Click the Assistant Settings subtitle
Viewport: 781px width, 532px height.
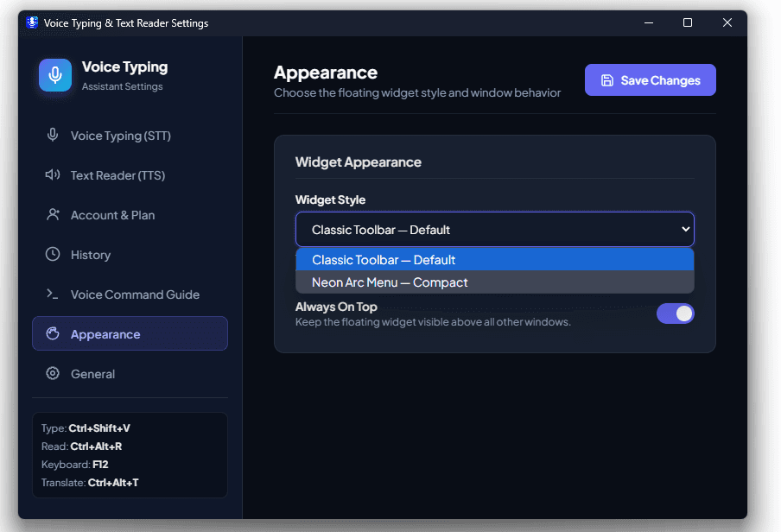122,86
